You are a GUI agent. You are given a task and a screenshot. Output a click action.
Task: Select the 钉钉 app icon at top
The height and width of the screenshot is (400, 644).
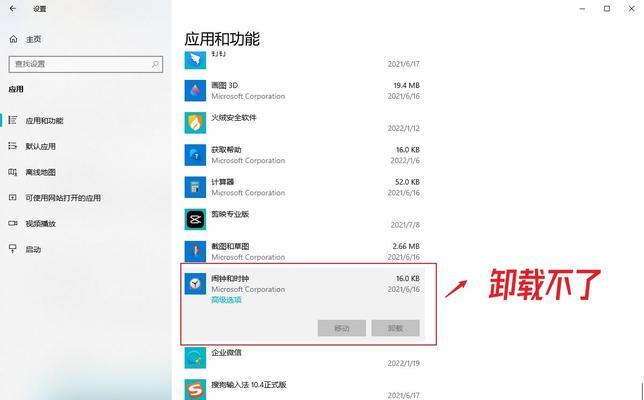pyautogui.click(x=195, y=60)
